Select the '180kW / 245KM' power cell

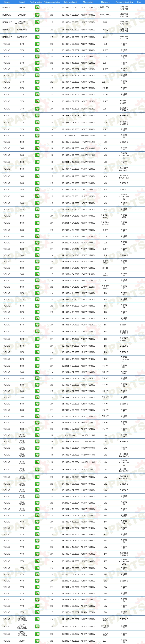point(88,94)
